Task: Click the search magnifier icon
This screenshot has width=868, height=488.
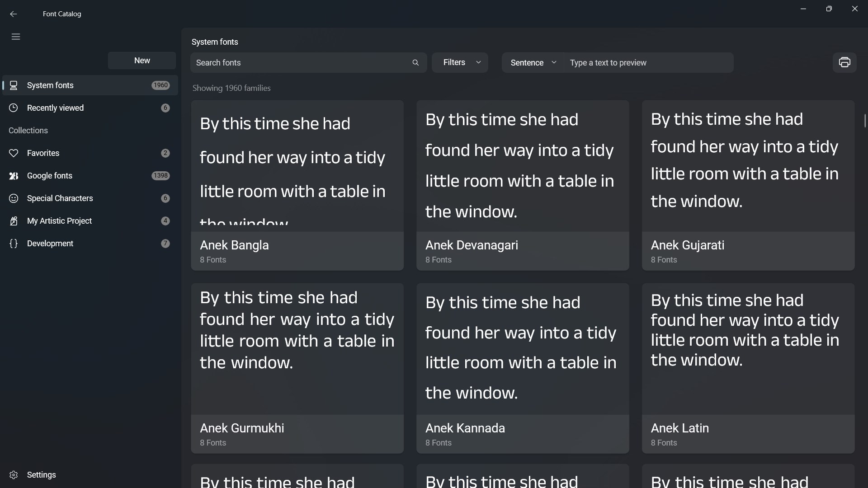Action: point(415,62)
